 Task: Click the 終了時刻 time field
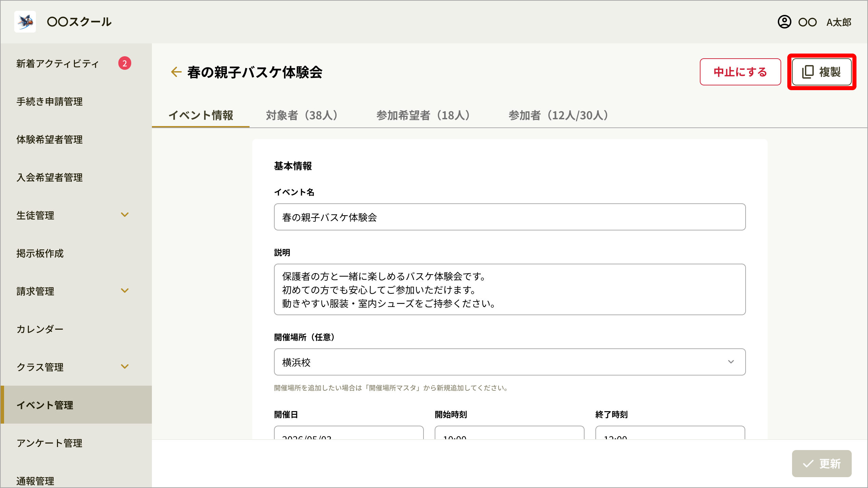tap(670, 433)
